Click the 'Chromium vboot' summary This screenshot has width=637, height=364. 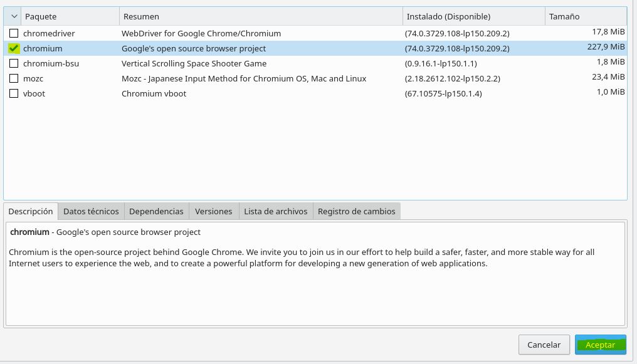pyautogui.click(x=154, y=93)
